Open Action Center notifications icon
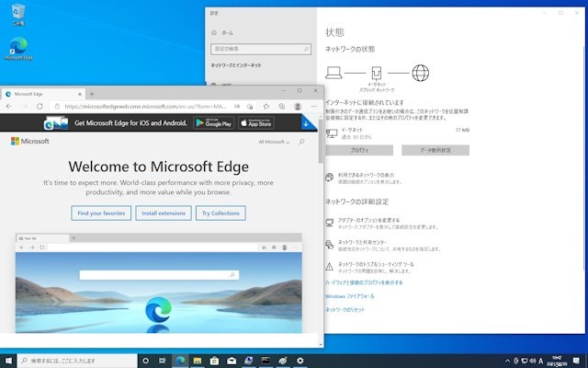The image size is (588, 368). point(576,361)
